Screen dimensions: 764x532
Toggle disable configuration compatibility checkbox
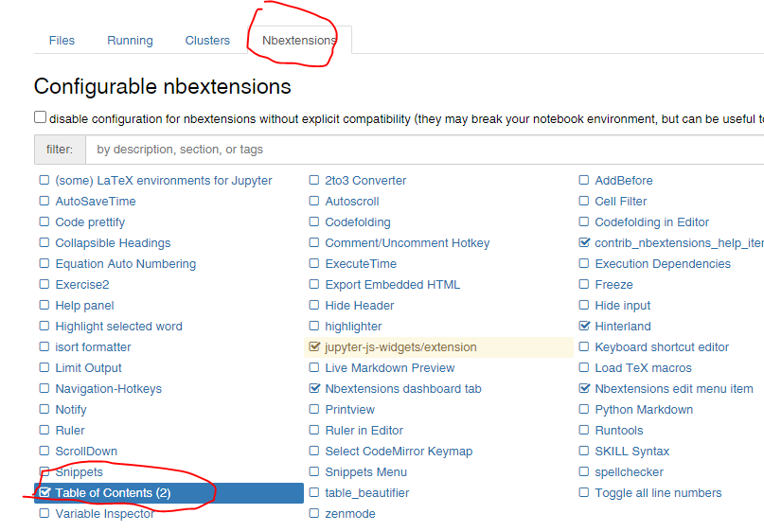point(41,117)
